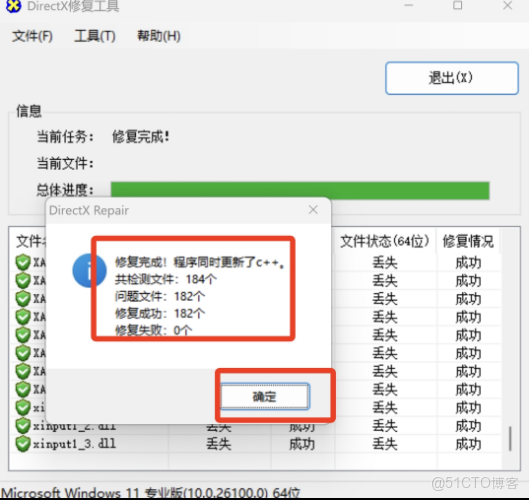This screenshot has width=529, height=500.
Task: Click the 退出(X) button
Action: point(452,78)
